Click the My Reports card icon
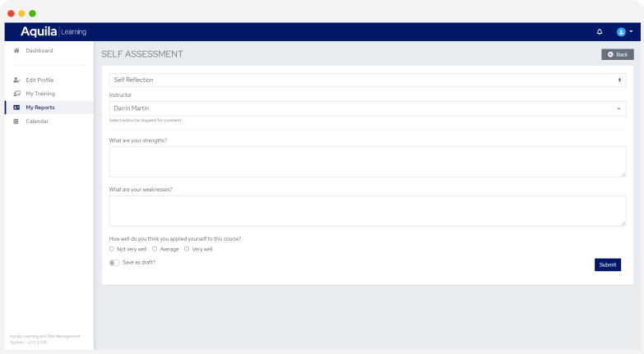The width and height of the screenshot is (644, 354). point(16,108)
